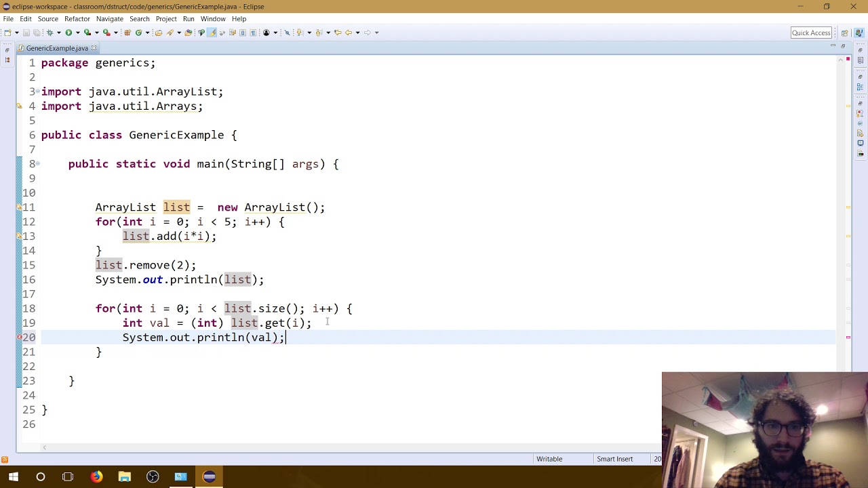Viewport: 868px width, 488px height.
Task: Jump to the Last Edit Location icon
Action: click(336, 33)
